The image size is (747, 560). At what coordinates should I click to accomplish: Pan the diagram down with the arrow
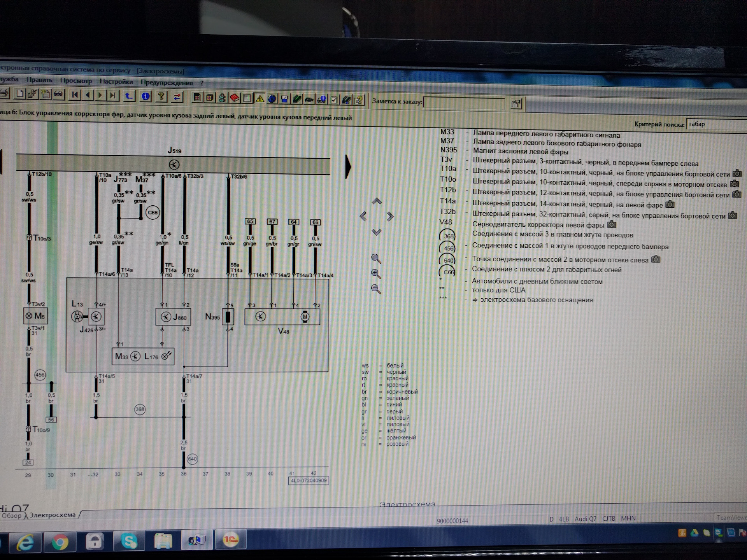pyautogui.click(x=376, y=232)
